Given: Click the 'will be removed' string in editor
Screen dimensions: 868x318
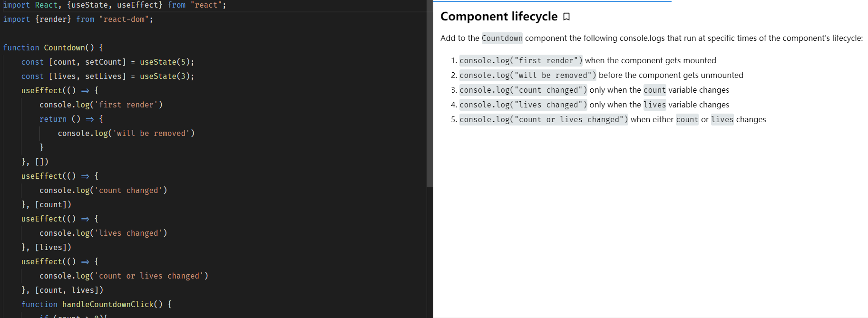Looking at the screenshot, I should click(151, 134).
